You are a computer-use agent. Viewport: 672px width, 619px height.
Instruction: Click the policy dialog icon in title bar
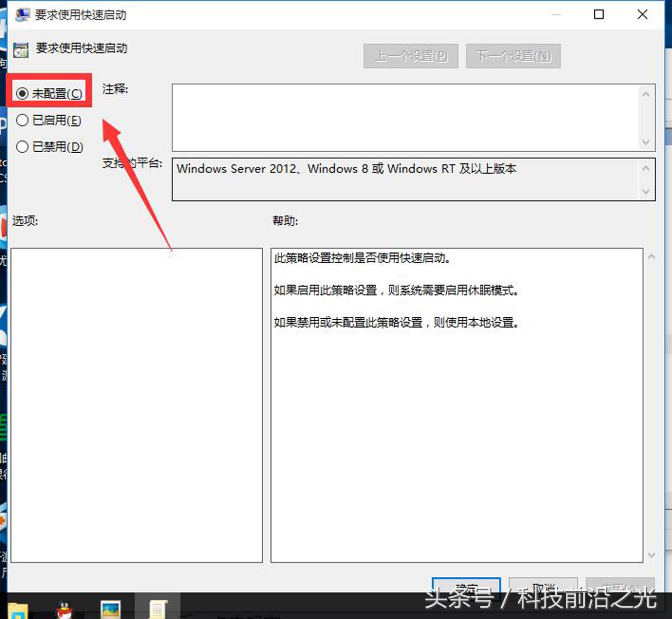coord(21,14)
